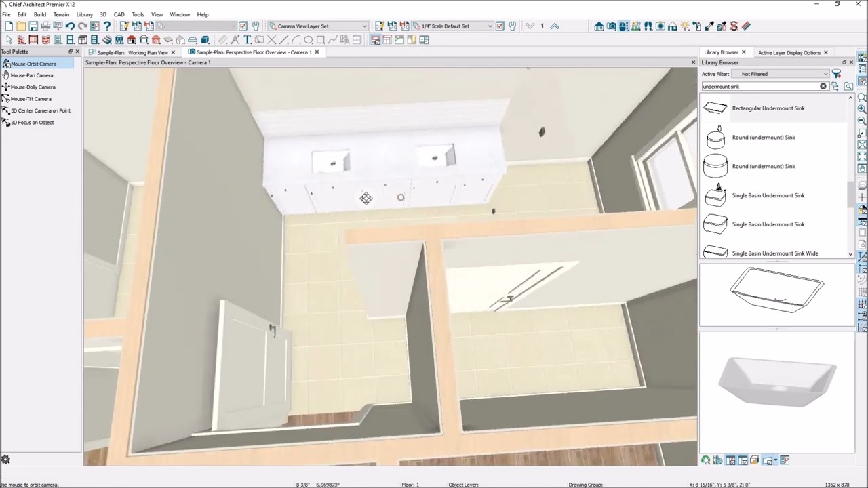Close the Tool Palette panel
Screen dimensions: 868x488
click(x=77, y=52)
